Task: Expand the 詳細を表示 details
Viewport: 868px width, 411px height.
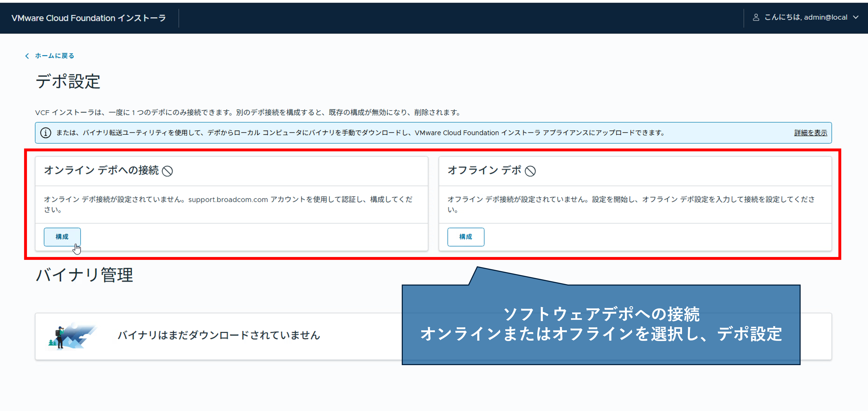Action: coord(810,133)
